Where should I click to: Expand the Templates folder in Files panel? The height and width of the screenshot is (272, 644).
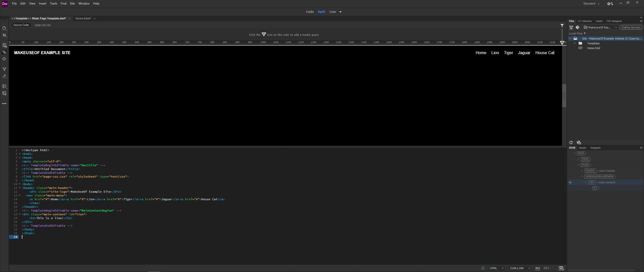tap(574, 43)
